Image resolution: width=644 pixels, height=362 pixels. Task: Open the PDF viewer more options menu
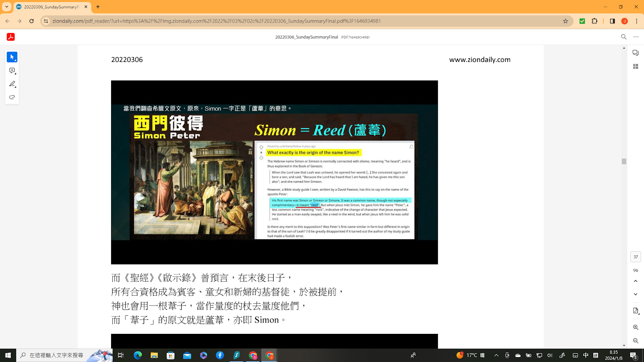click(x=636, y=37)
